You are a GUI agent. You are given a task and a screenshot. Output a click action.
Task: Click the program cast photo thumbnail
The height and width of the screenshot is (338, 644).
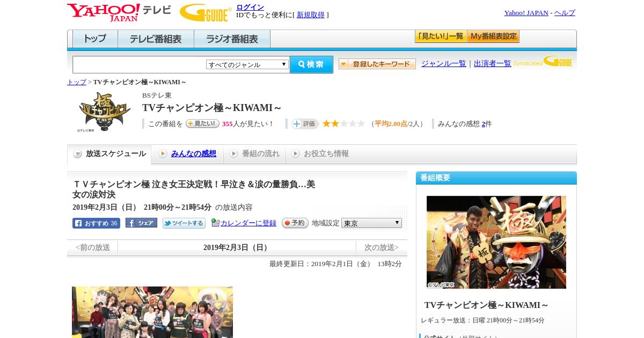[152, 312]
